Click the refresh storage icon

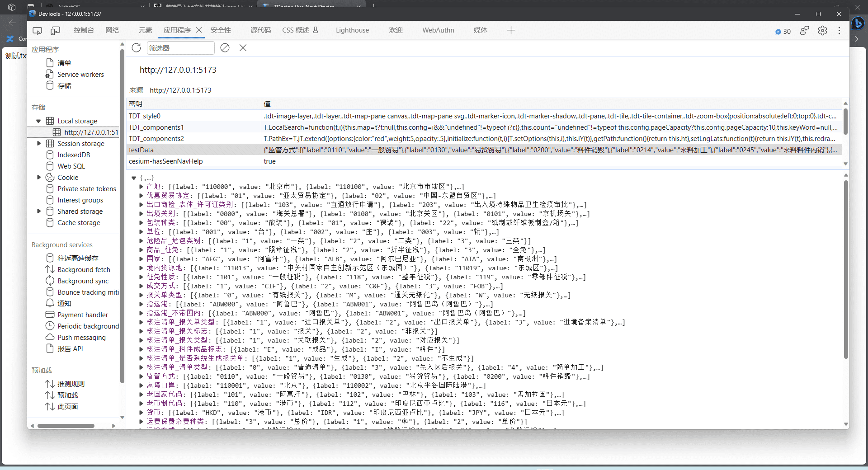[x=136, y=48]
